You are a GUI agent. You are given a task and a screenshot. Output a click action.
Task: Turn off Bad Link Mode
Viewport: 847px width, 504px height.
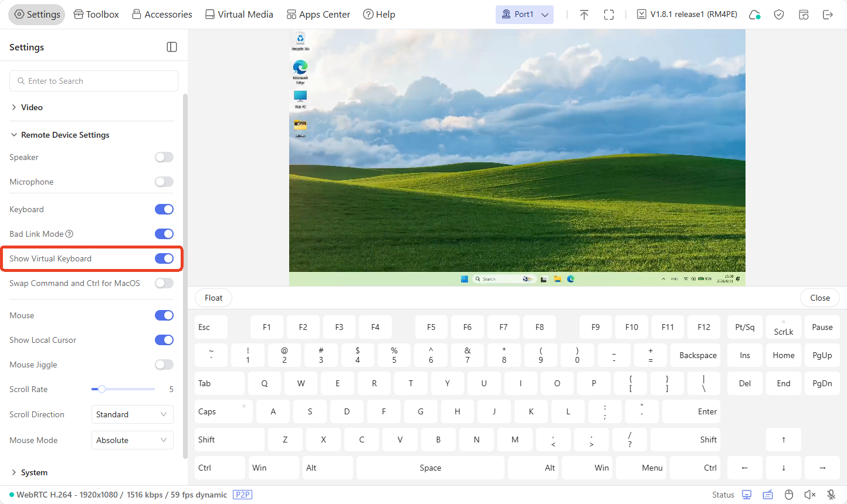coord(164,234)
